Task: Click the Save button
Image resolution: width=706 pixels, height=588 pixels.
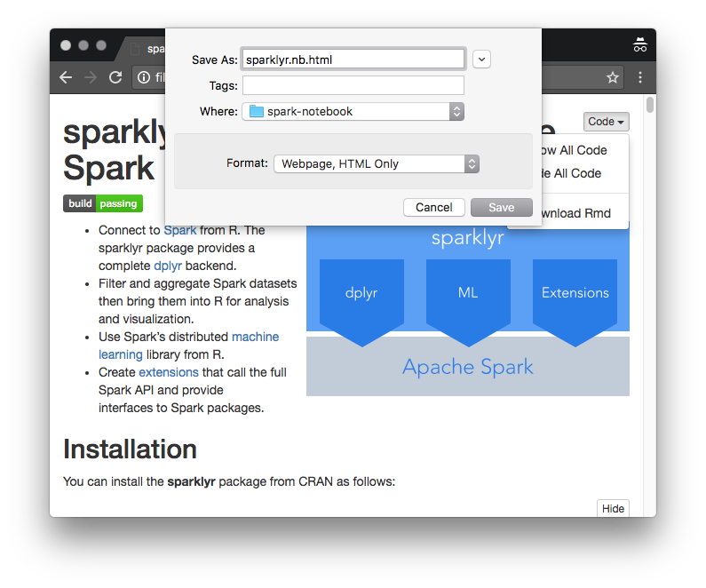Action: tap(501, 207)
